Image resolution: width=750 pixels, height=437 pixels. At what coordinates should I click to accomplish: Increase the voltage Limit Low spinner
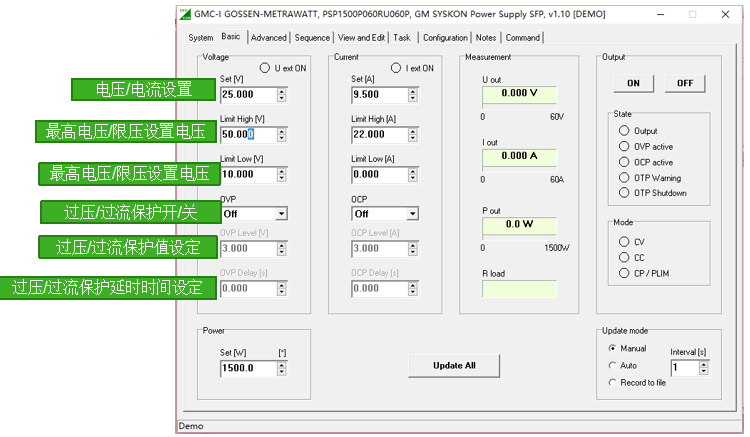282,170
